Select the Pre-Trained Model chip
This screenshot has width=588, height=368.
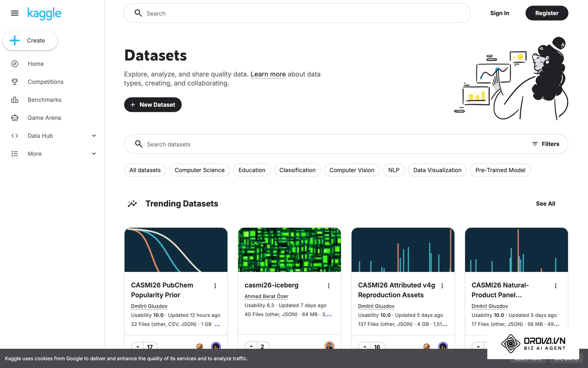[x=500, y=170]
